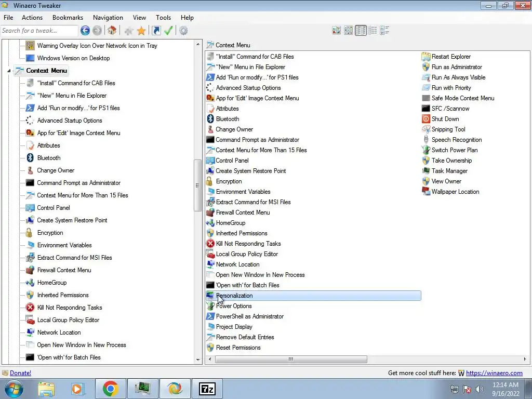
Task: Select HomeGroup in the tree
Action: 52,283
